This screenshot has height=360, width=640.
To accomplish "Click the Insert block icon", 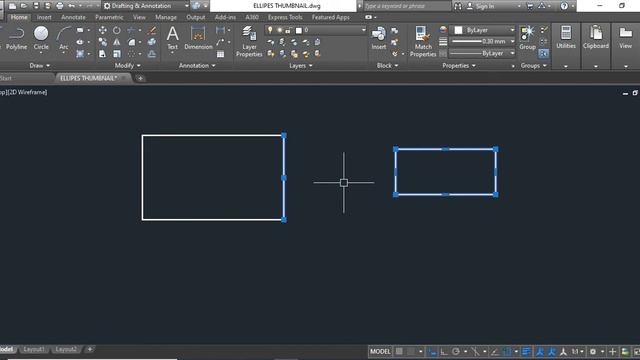I will click(378, 38).
